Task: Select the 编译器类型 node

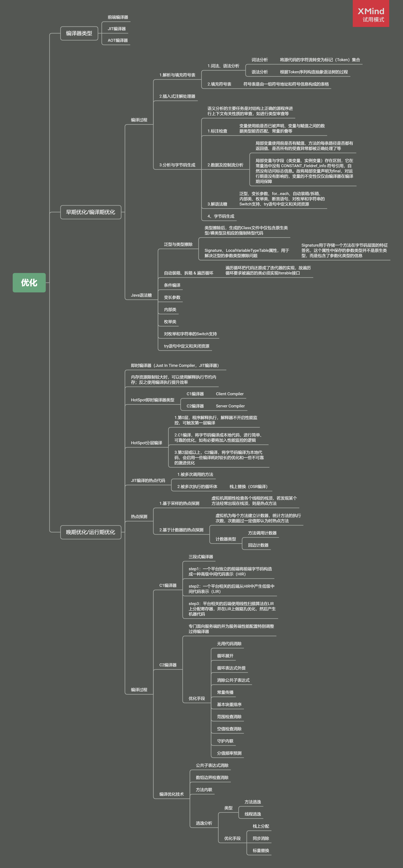Action: click(x=79, y=33)
